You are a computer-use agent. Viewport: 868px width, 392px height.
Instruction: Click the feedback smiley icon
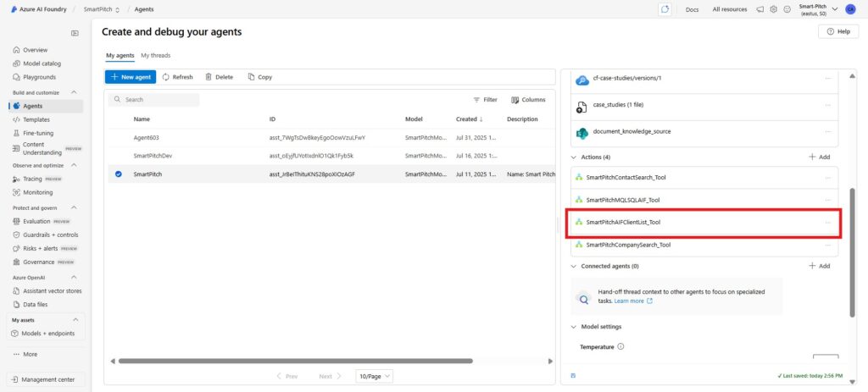[x=787, y=9]
